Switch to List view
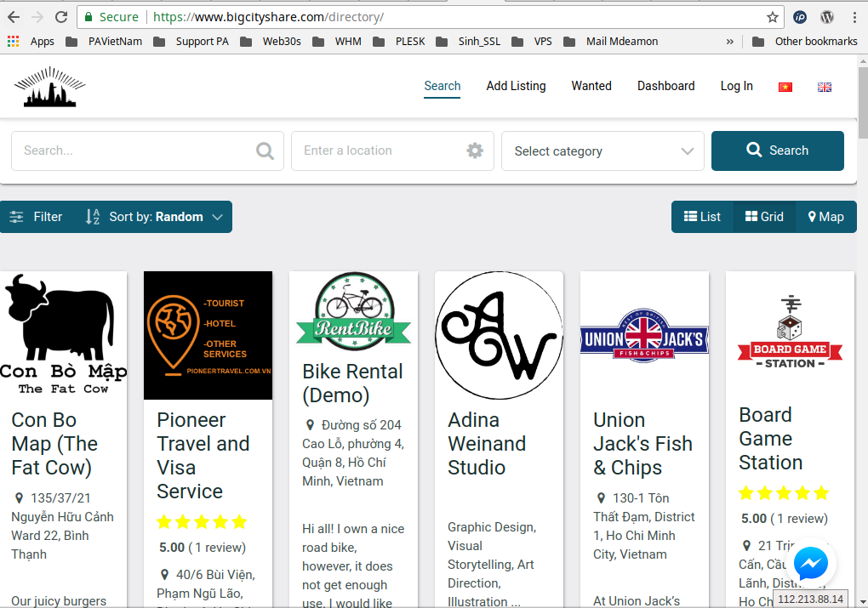This screenshot has height=608, width=868. tap(702, 217)
